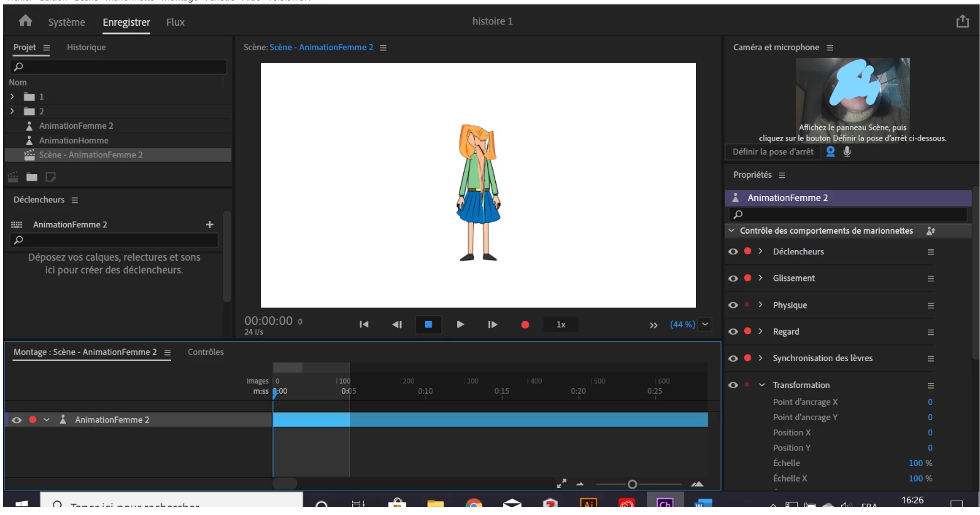This screenshot has height=515, width=980.
Task: Select the Enregistrer workspace tab
Action: (x=126, y=23)
